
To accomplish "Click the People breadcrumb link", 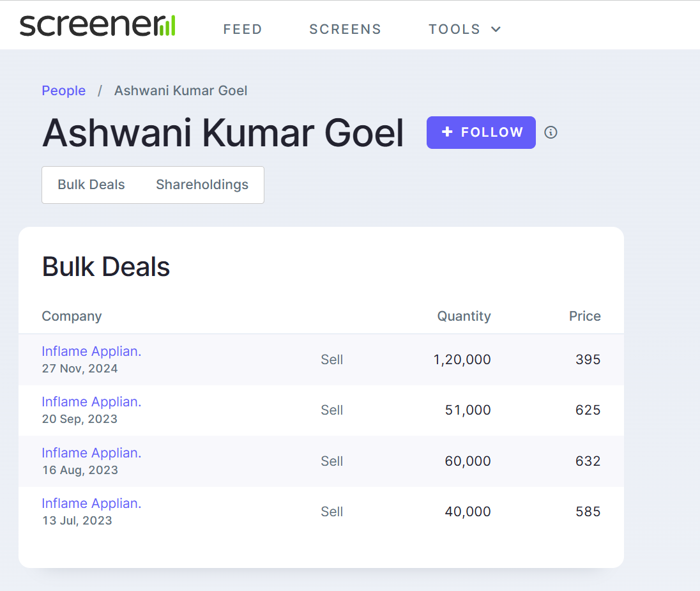I will 63,91.
